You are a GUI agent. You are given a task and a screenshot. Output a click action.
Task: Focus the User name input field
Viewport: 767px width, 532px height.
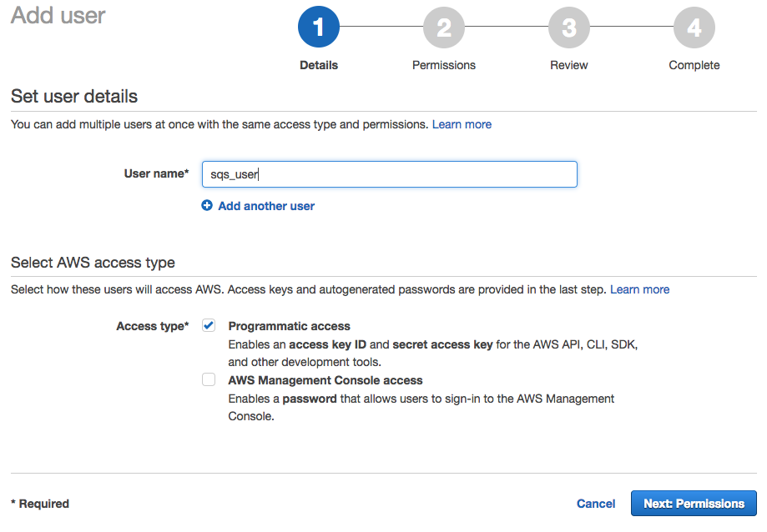point(390,174)
